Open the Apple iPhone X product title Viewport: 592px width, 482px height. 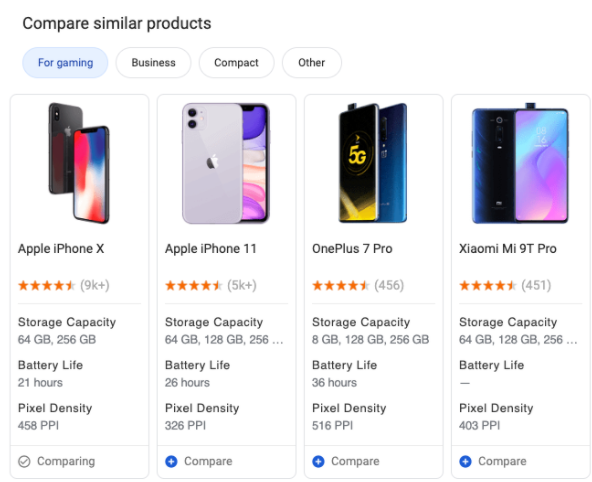tap(61, 249)
